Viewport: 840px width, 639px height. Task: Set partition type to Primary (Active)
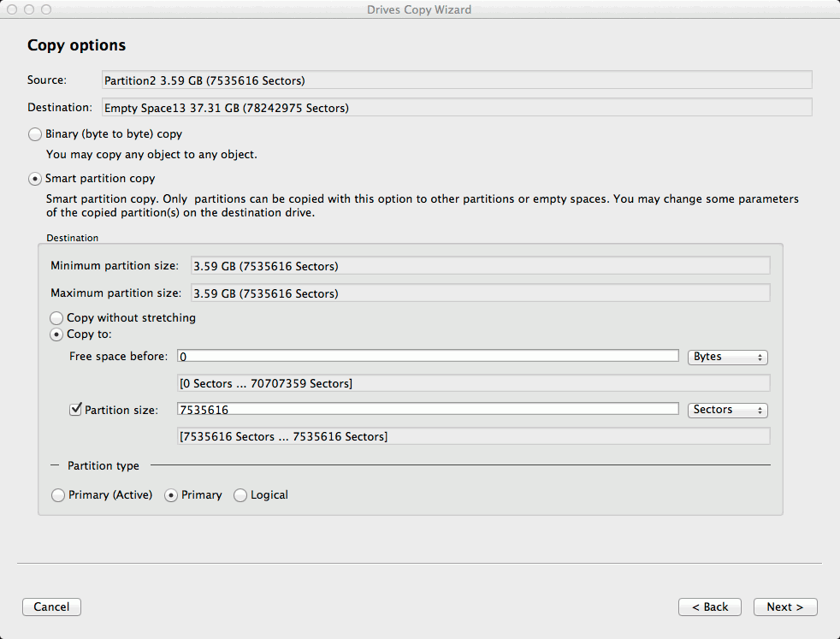pos(58,495)
